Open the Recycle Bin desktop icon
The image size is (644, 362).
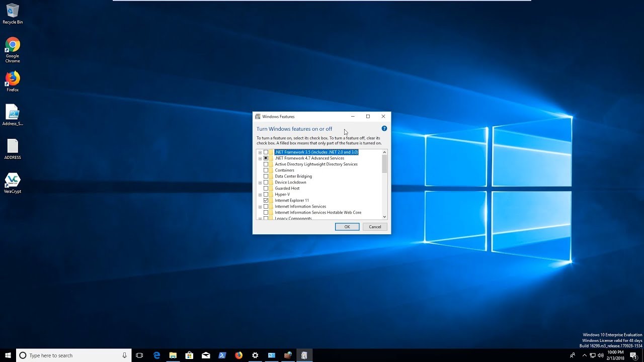[13, 14]
